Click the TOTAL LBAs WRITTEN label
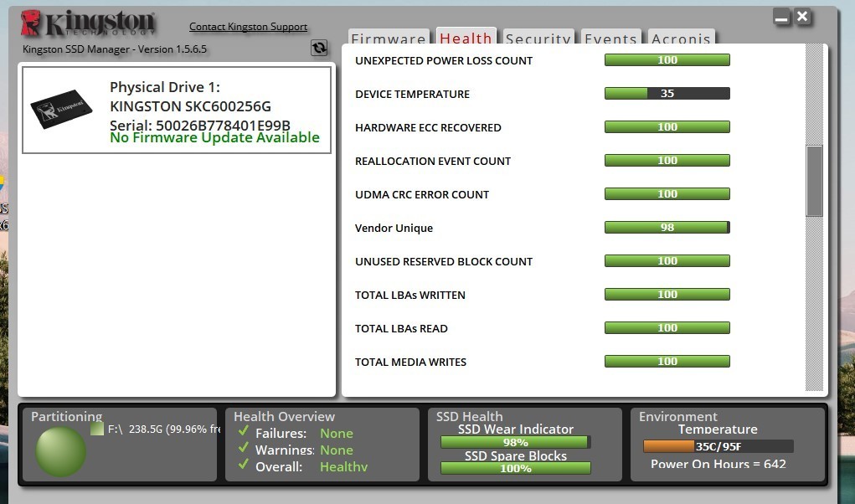Screen dimensions: 855x504 (x=410, y=296)
